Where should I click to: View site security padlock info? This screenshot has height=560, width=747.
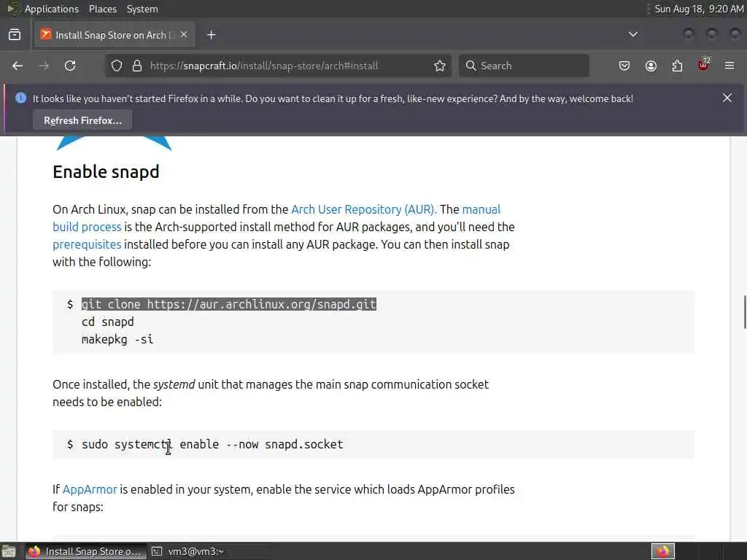(137, 66)
